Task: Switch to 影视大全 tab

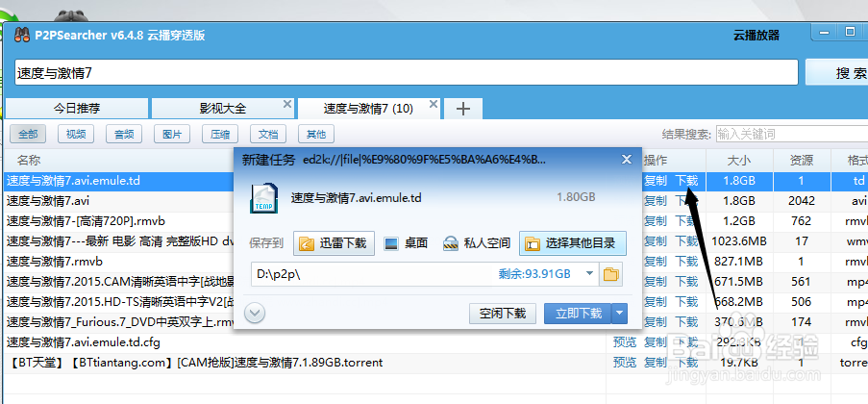Action: pyautogui.click(x=223, y=109)
